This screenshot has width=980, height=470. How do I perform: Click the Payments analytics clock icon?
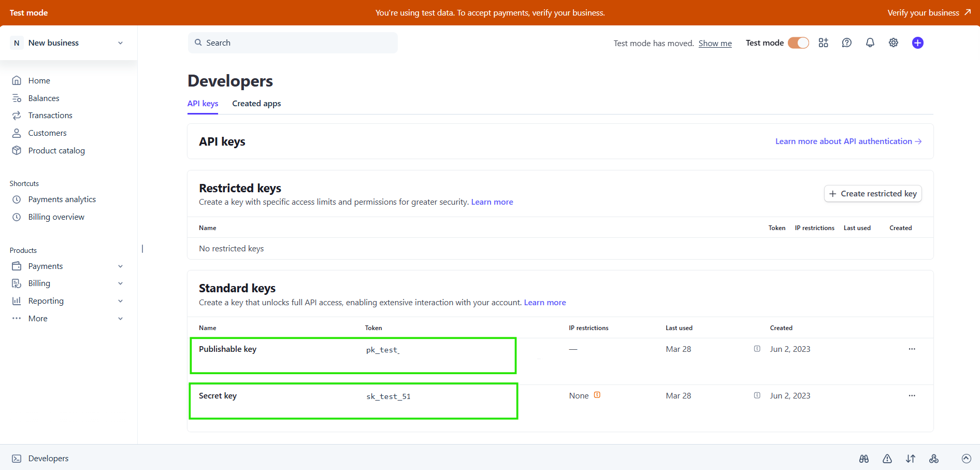tap(17, 200)
